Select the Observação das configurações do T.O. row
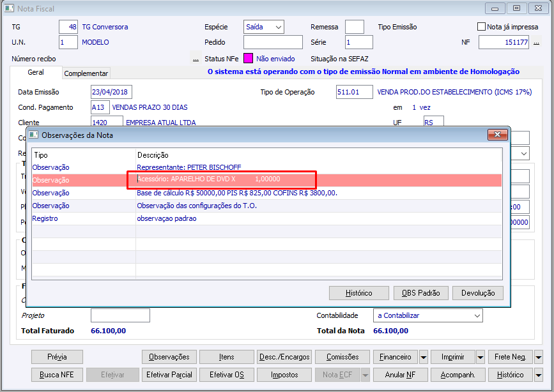The image size is (554, 392). pos(266,206)
